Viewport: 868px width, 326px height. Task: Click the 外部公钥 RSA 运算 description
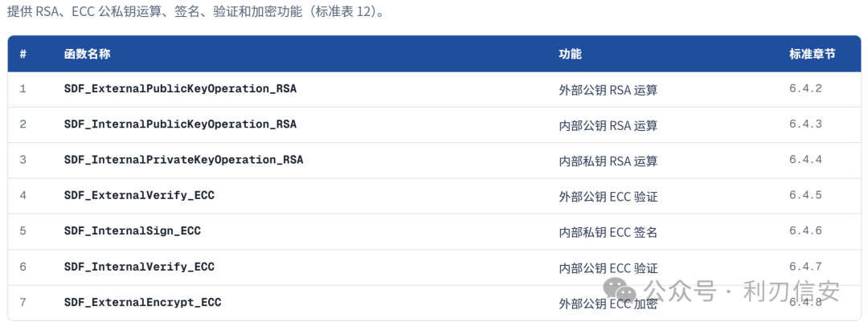click(x=608, y=90)
